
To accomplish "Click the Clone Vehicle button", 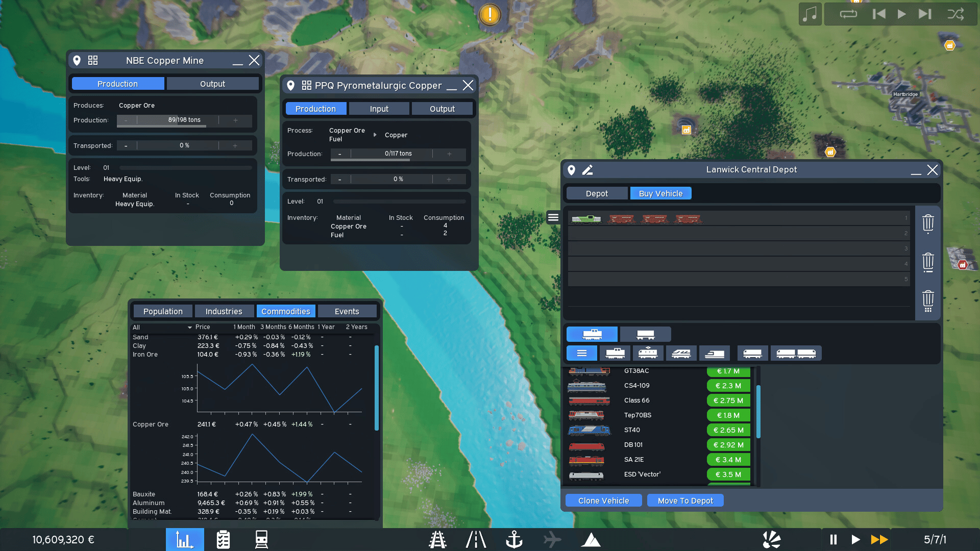I will pyautogui.click(x=603, y=500).
